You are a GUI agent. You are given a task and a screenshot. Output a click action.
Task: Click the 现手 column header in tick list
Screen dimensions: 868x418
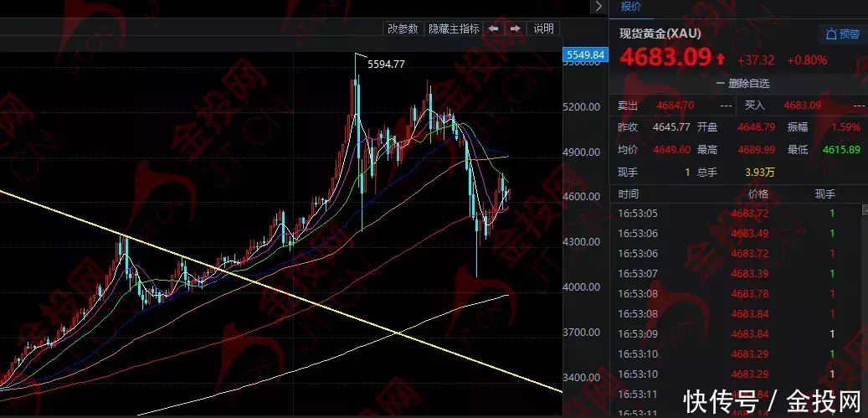[x=824, y=194]
